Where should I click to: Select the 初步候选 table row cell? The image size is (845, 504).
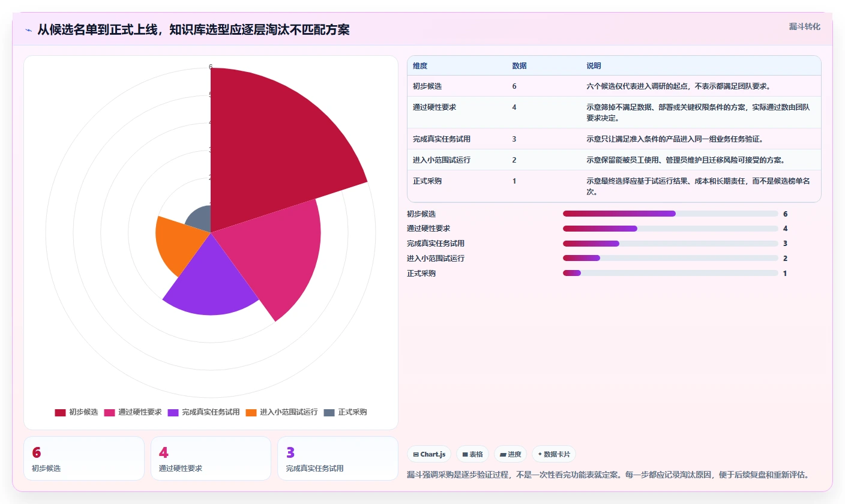click(x=427, y=86)
